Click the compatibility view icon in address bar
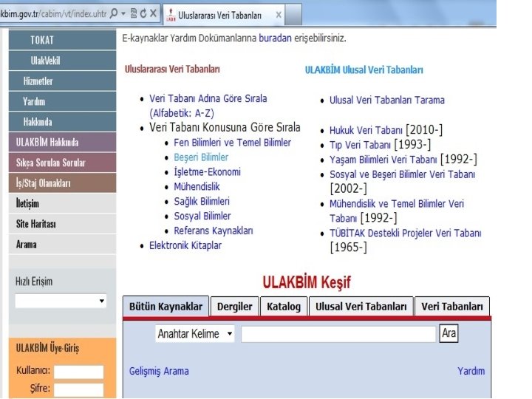Viewport: 532px width, 399px height. tap(134, 13)
